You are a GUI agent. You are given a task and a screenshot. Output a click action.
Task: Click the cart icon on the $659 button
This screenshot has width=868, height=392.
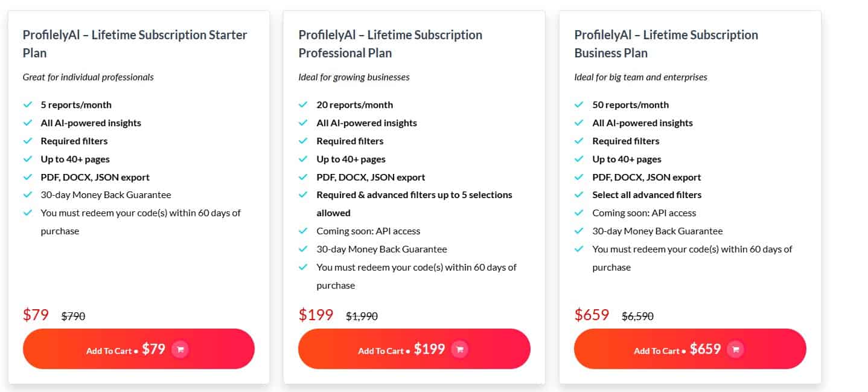tap(736, 349)
